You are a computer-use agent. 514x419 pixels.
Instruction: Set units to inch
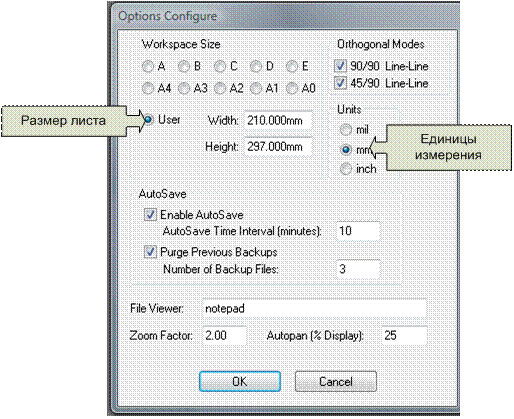[x=346, y=169]
